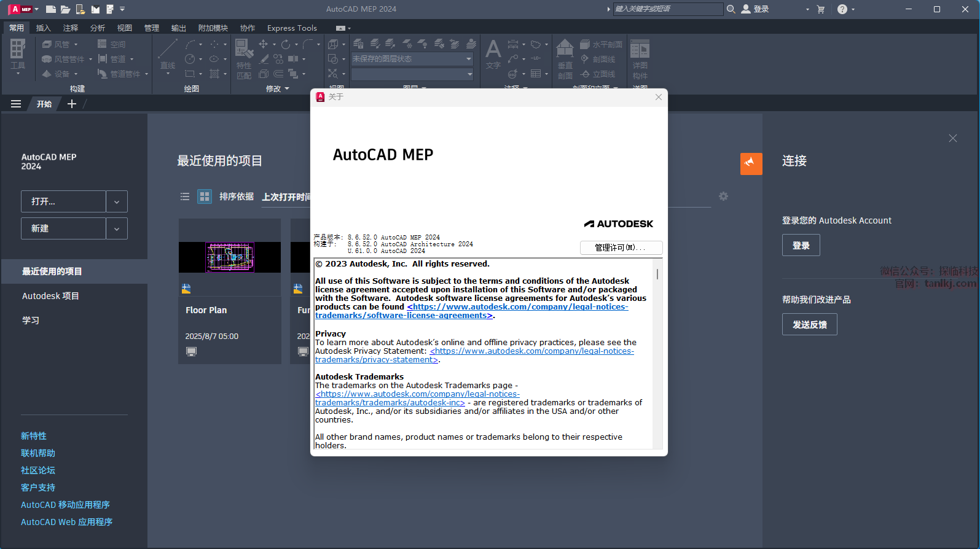Open the Floor Plan drawing thumbnail
This screenshot has height=549, width=980.
pos(230,257)
